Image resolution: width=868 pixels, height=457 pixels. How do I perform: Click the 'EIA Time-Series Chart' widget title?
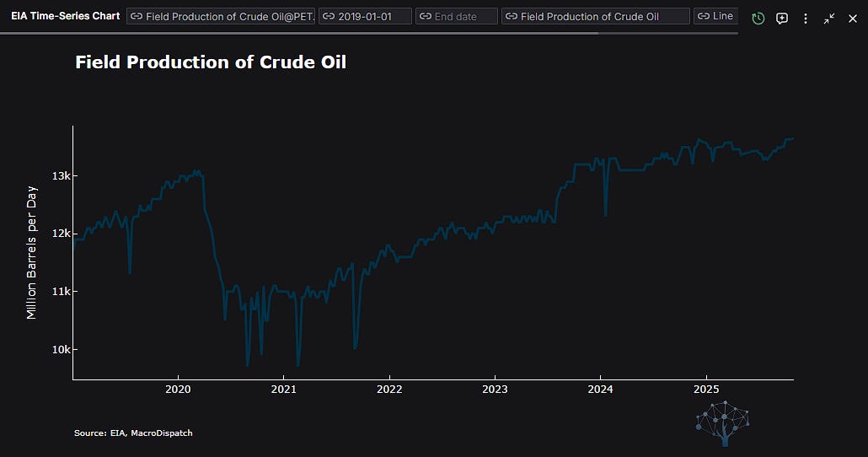tap(66, 16)
